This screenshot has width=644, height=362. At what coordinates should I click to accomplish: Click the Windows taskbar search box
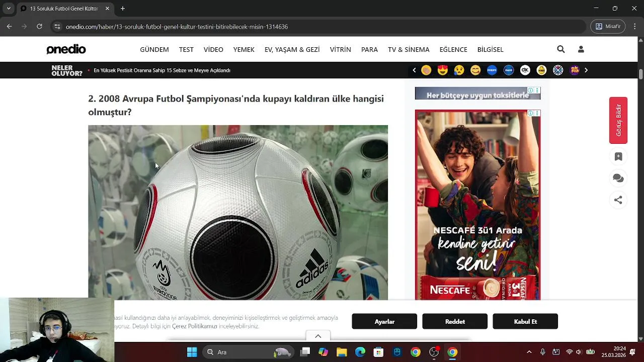click(x=249, y=352)
